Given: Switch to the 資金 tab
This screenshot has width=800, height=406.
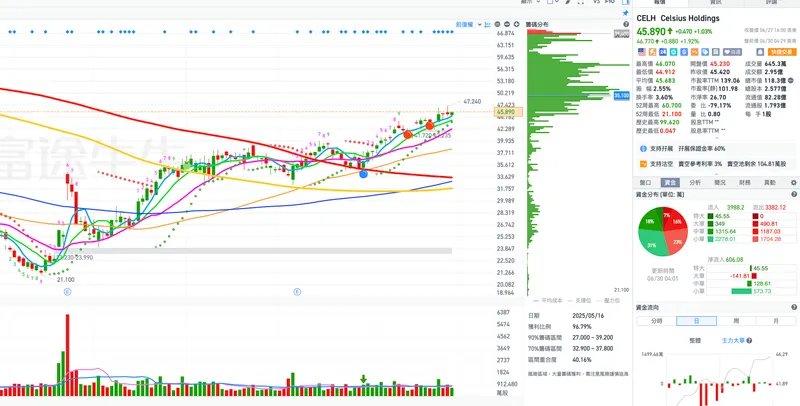Looking at the screenshot, I should point(670,183).
